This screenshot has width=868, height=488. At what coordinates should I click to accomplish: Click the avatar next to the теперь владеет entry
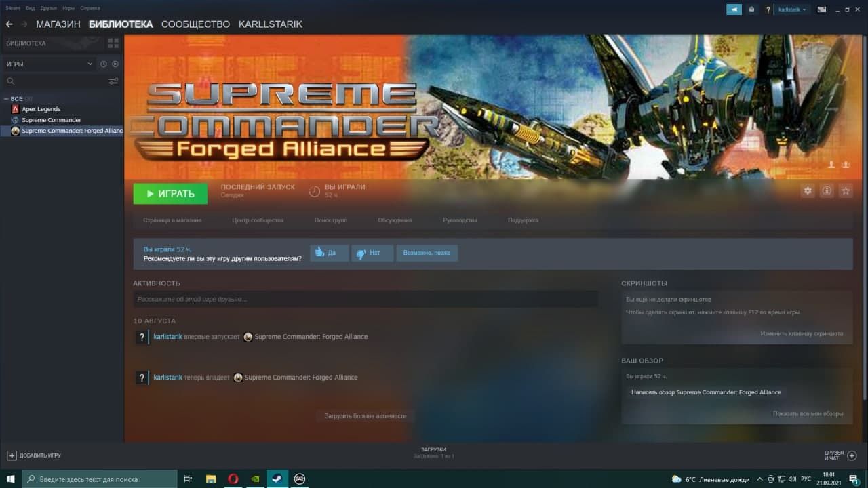(x=141, y=378)
